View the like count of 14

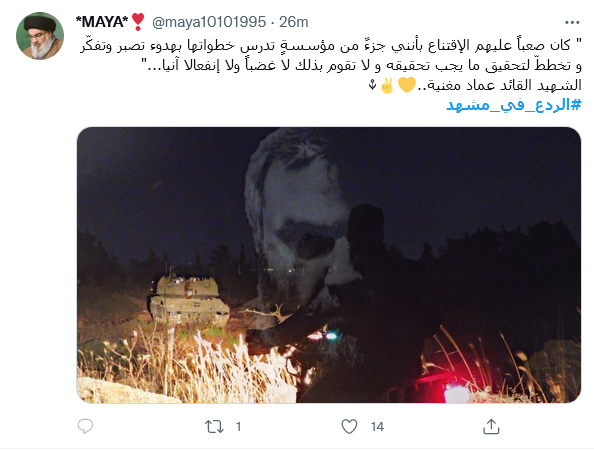377,427
